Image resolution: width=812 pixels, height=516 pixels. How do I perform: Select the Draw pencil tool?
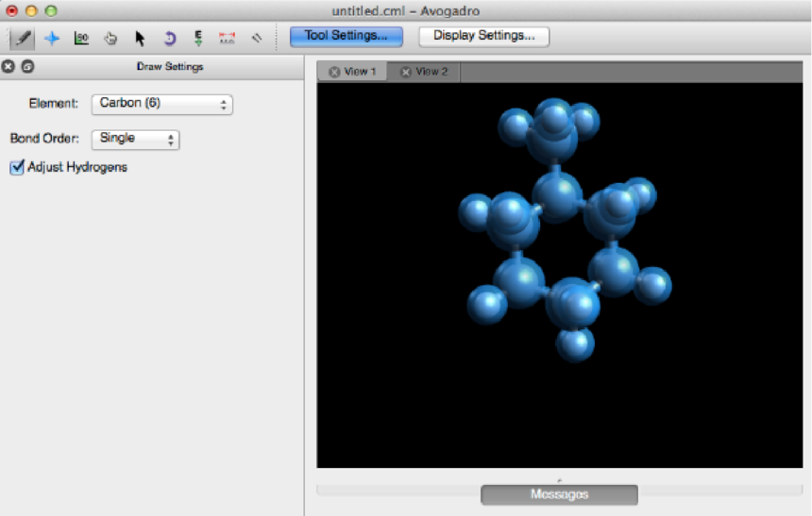[22, 38]
